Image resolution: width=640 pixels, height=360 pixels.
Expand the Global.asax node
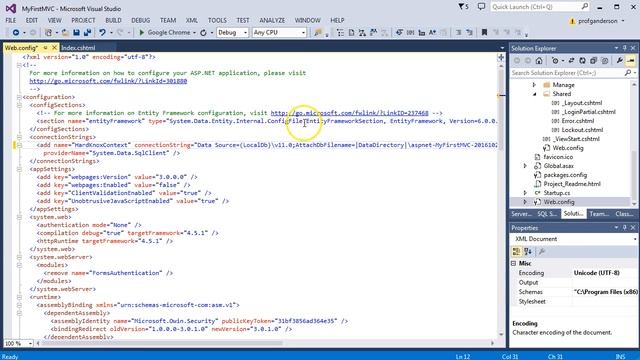pyautogui.click(x=525, y=166)
